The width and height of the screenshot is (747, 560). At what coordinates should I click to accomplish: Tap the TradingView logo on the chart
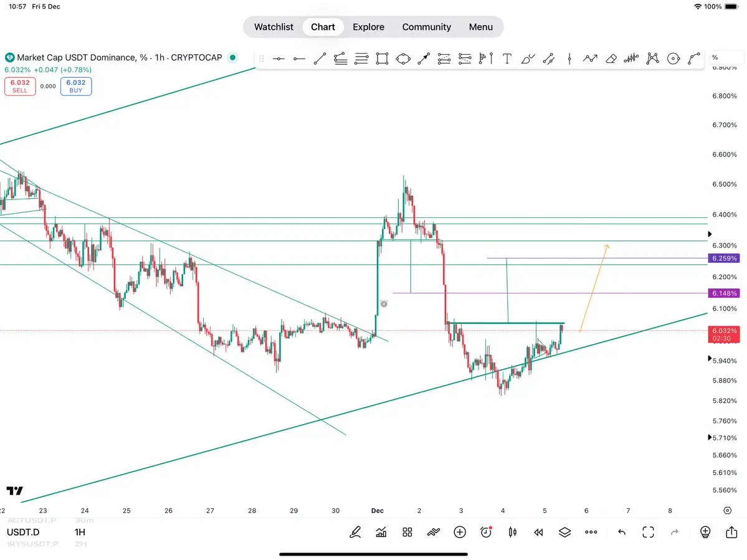(x=15, y=490)
